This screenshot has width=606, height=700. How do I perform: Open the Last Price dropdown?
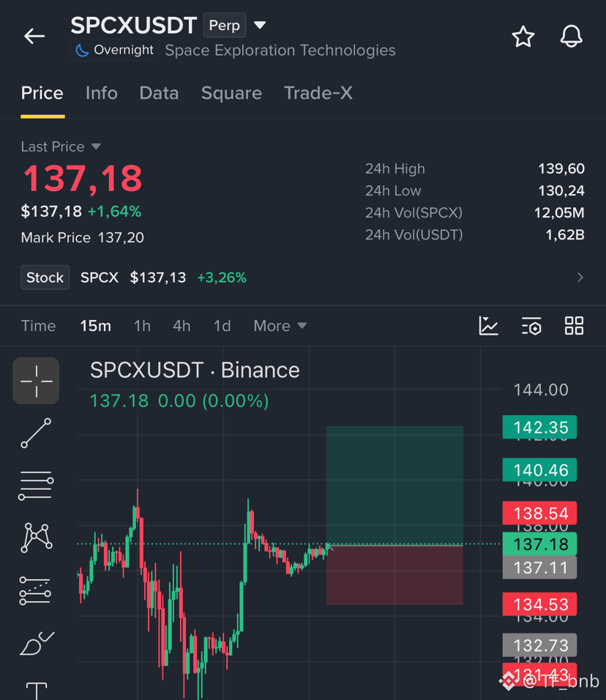tap(61, 146)
